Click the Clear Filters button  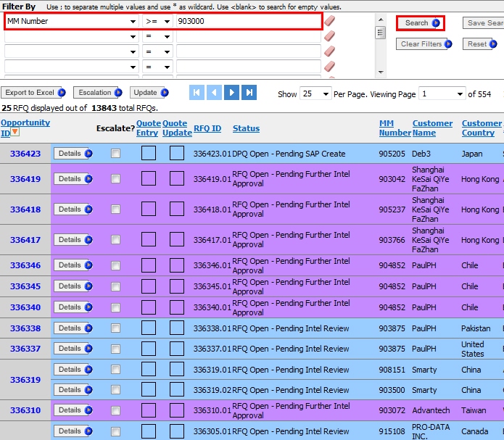424,44
